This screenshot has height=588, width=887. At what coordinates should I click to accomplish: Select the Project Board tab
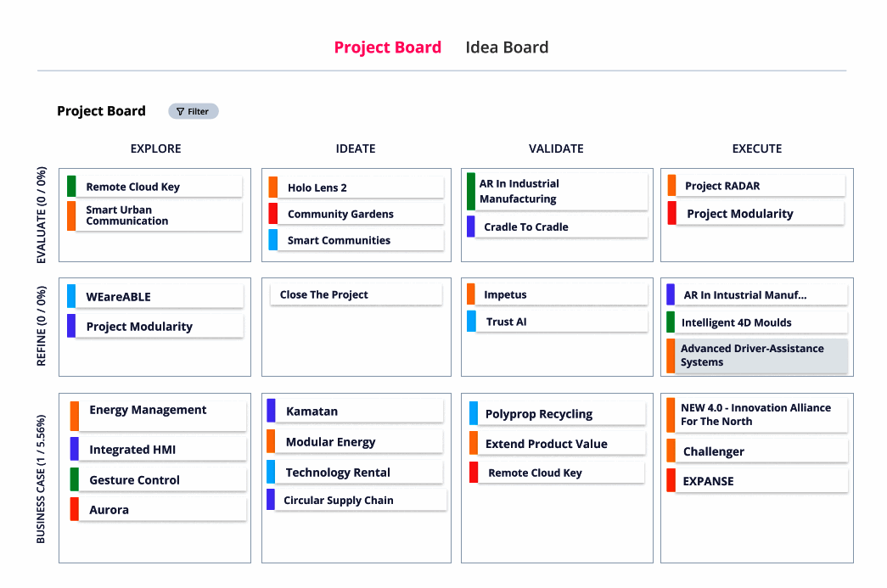[387, 48]
